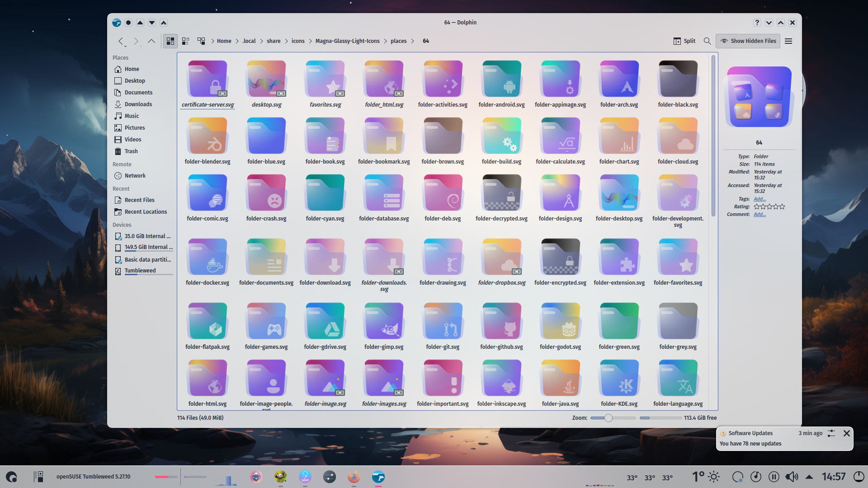Toggle Show Hidden Files

(x=748, y=41)
